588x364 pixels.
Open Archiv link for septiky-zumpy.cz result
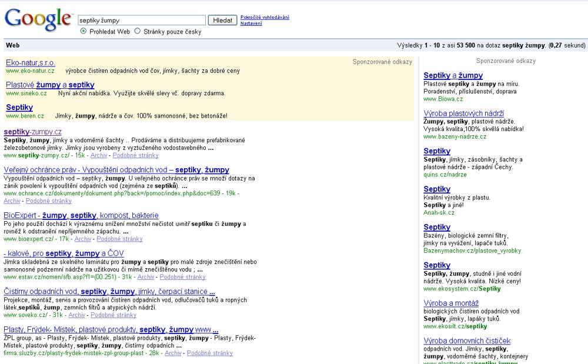pyautogui.click(x=99, y=155)
